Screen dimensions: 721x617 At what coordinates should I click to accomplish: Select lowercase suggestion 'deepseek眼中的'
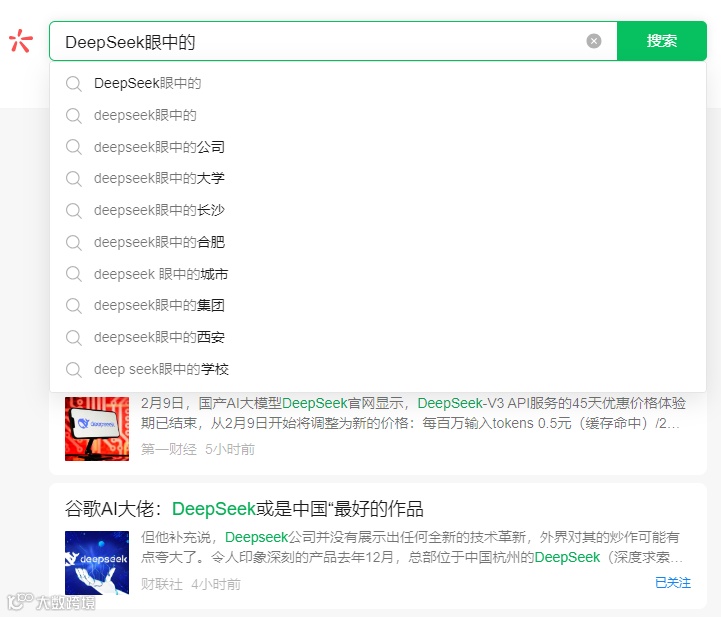click(378, 115)
